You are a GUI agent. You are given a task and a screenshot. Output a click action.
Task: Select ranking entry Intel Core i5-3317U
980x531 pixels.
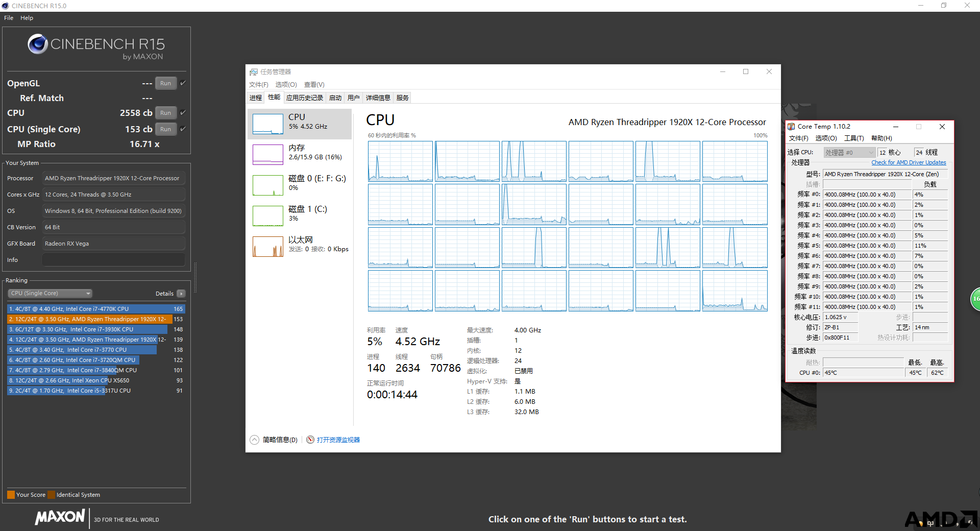(x=96, y=391)
